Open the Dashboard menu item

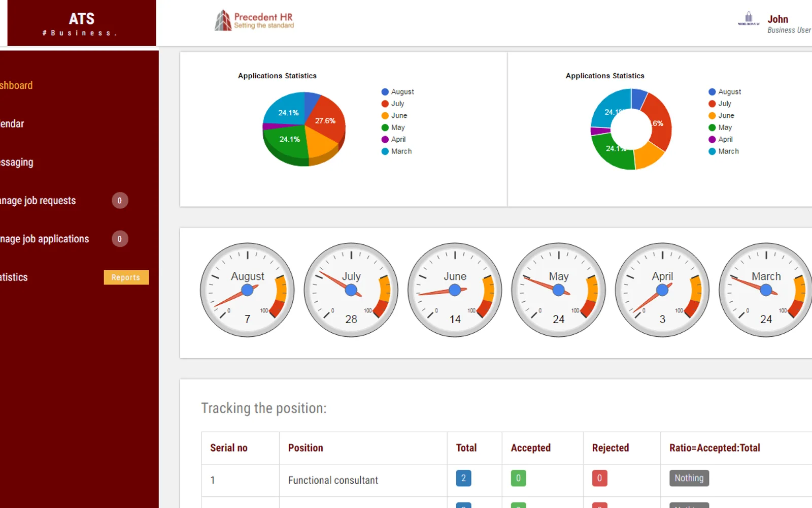tap(16, 85)
